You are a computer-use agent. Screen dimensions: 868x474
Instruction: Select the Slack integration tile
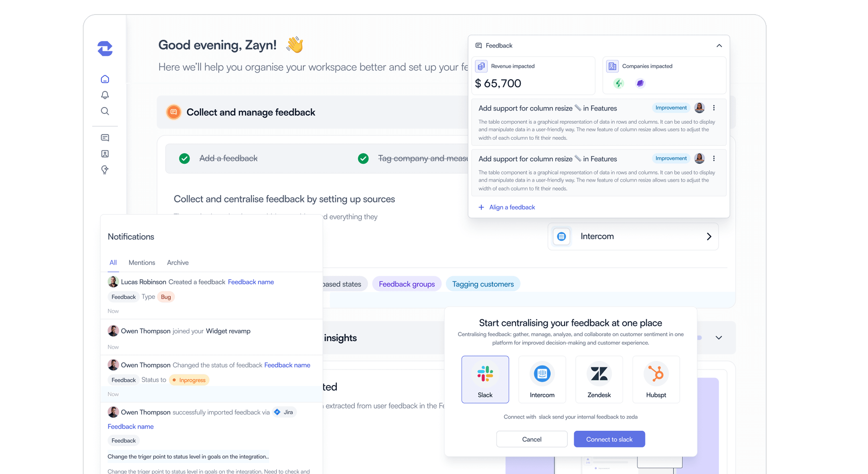point(485,379)
